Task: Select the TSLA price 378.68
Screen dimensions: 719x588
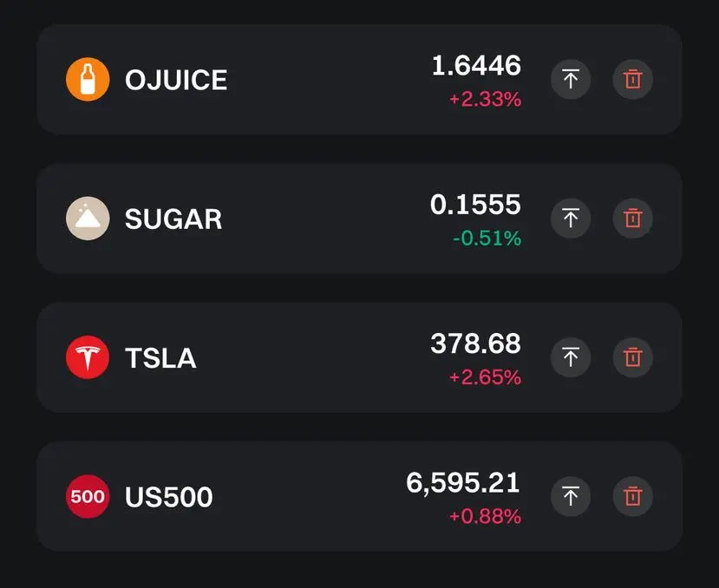Action: tap(475, 343)
